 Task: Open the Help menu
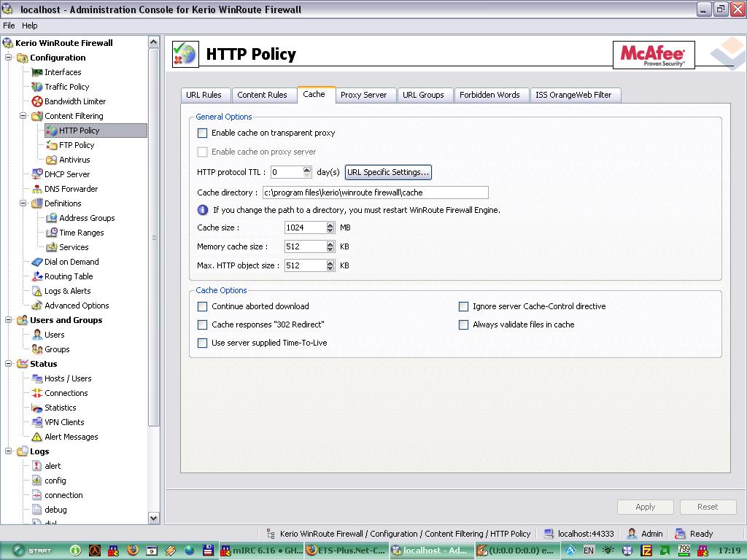coord(30,26)
